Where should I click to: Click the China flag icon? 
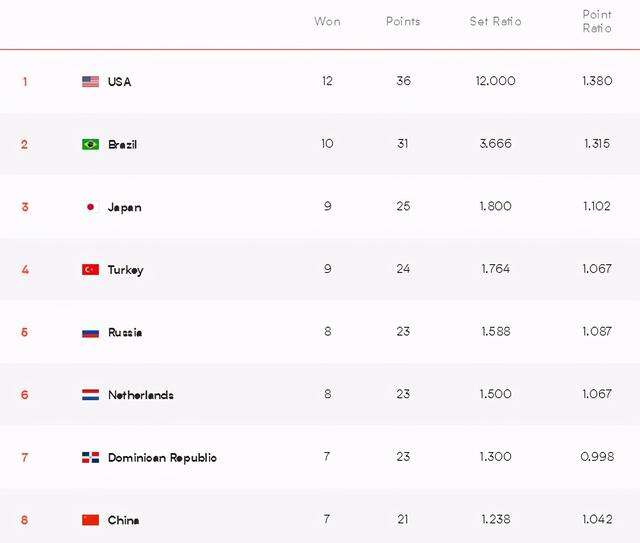coord(90,520)
